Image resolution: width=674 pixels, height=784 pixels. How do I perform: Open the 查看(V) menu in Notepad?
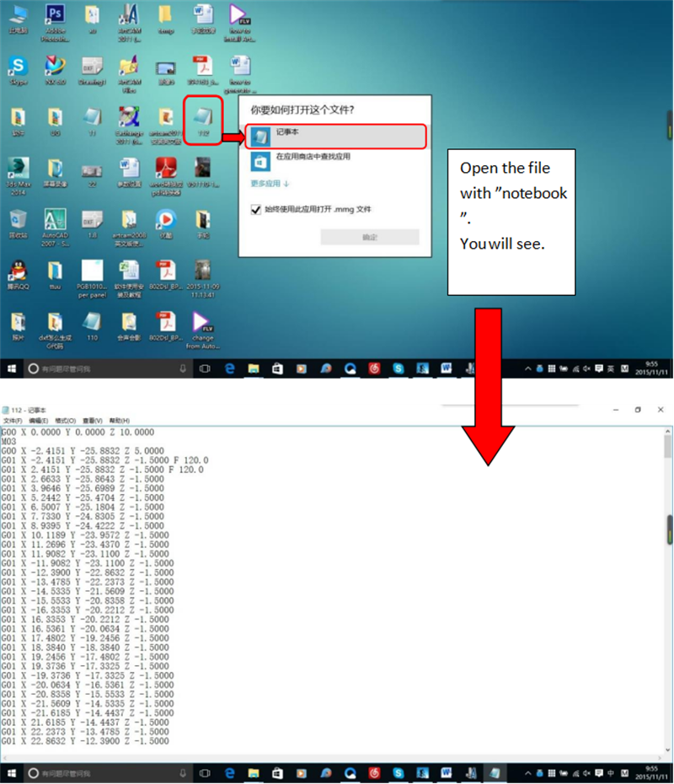point(92,421)
